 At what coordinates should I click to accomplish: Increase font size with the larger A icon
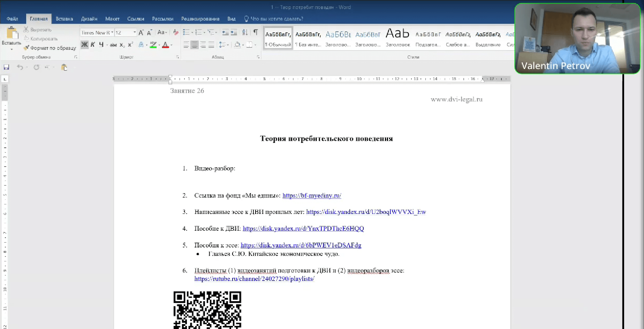[141, 32]
